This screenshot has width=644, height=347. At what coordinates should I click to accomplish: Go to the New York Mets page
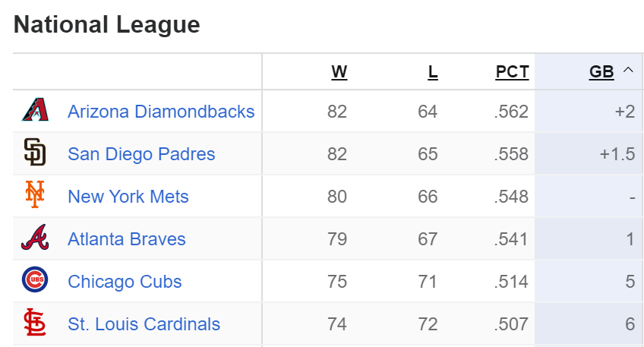[128, 197]
